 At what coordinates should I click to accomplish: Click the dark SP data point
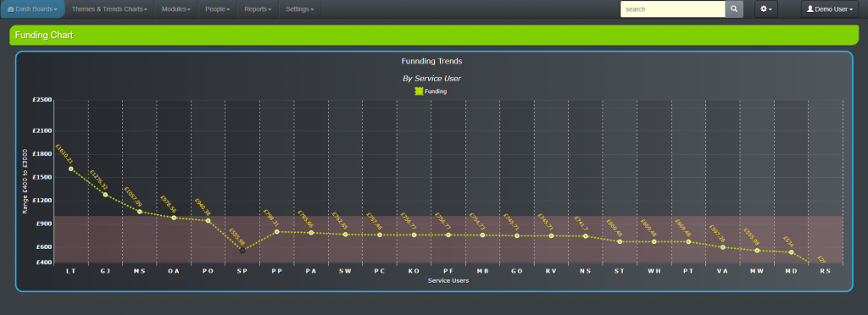coord(242,251)
